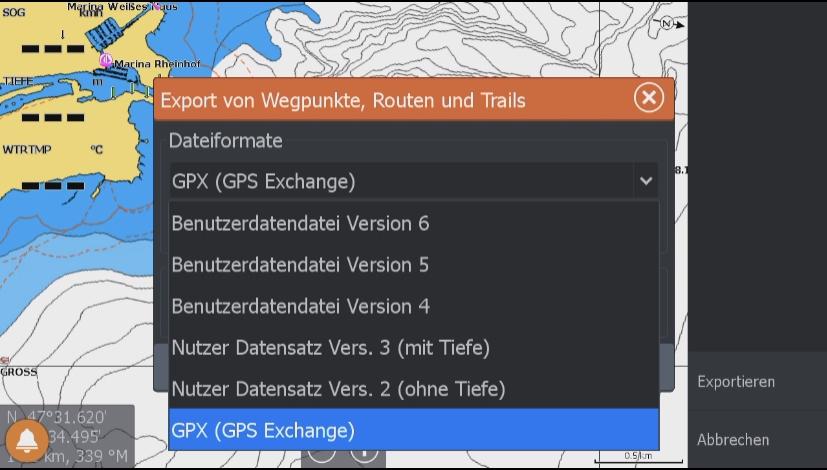Select the Marina Rheinhof marker icon
827x470 pixels.
click(105, 61)
